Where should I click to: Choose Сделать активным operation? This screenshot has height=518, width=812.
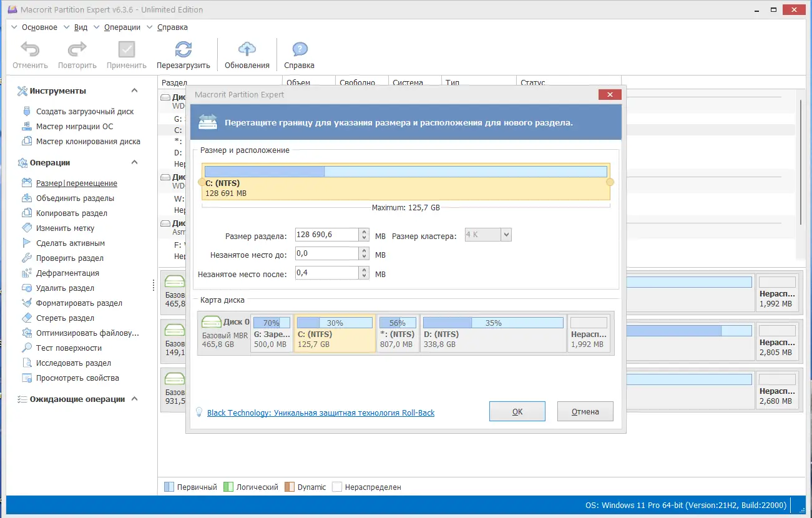pos(71,243)
